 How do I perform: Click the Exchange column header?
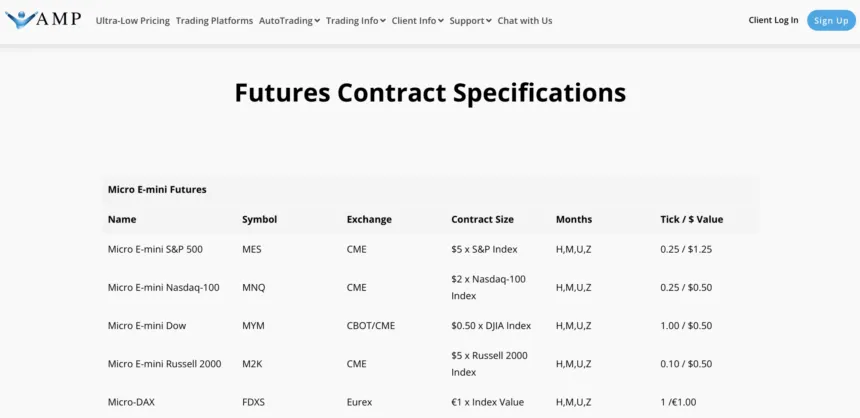point(369,219)
